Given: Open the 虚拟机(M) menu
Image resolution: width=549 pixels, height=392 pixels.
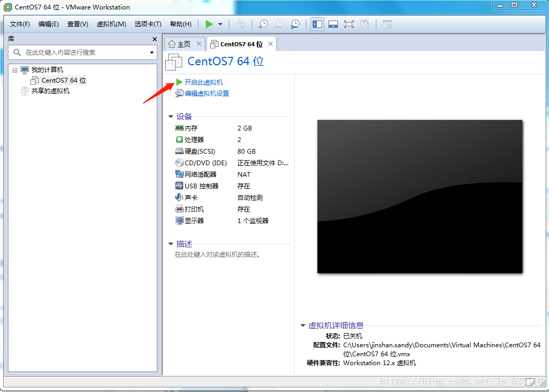Looking at the screenshot, I should pos(112,24).
